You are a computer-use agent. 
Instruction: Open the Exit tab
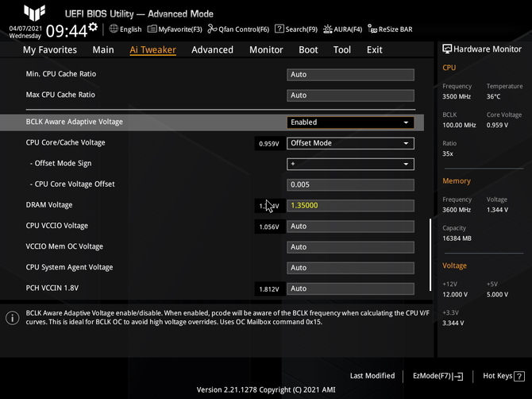pyautogui.click(x=374, y=50)
